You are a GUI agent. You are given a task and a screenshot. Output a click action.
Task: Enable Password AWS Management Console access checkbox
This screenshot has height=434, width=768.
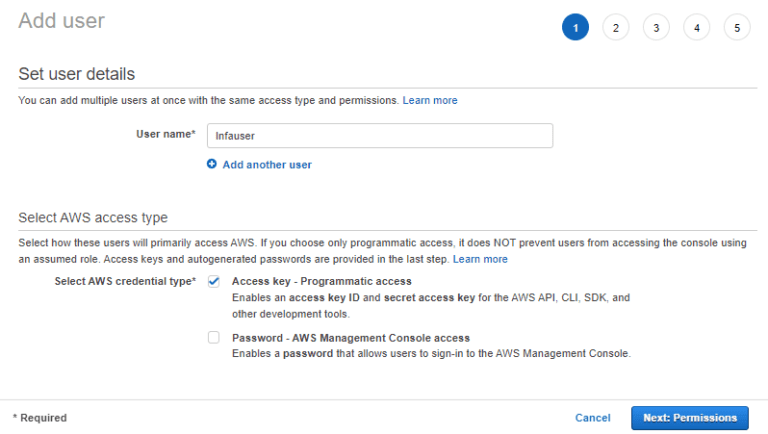pos(214,338)
